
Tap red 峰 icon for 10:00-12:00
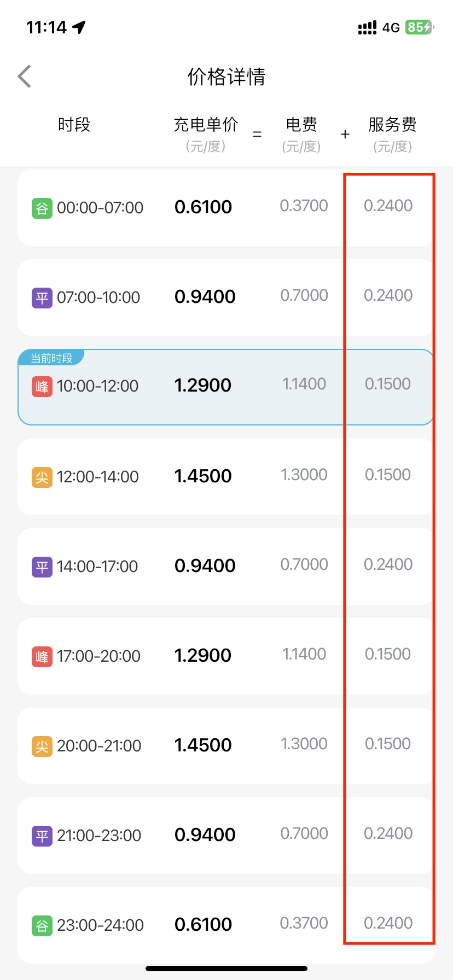(42, 387)
